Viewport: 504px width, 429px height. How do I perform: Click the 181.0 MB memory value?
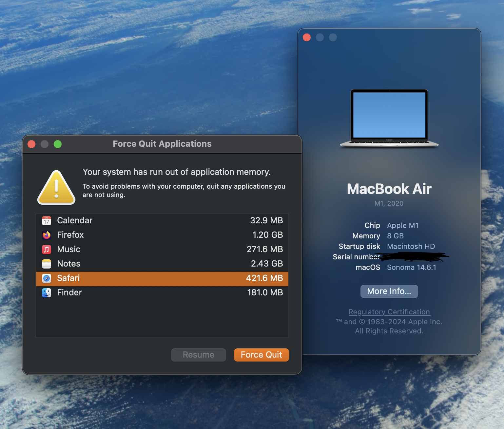coord(265,292)
